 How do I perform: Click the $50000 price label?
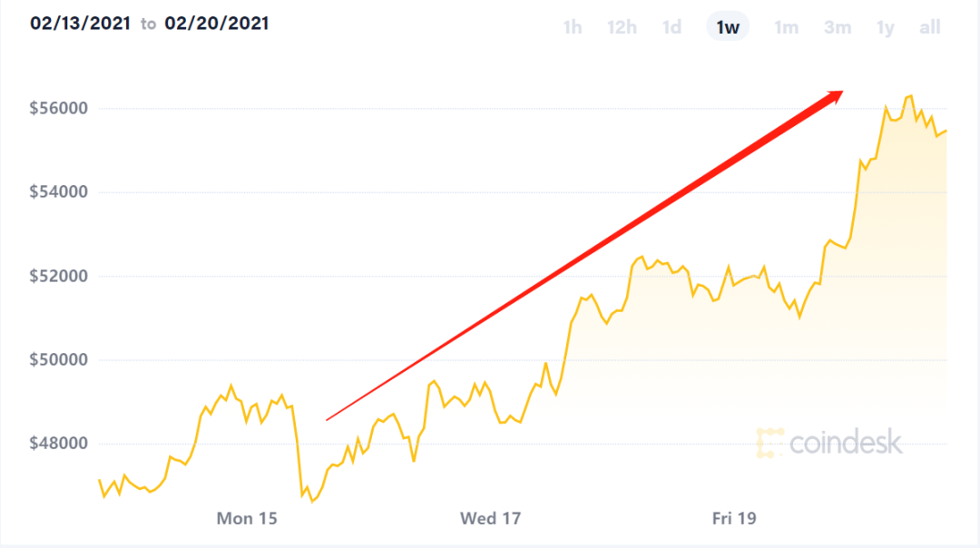pyautogui.click(x=59, y=360)
